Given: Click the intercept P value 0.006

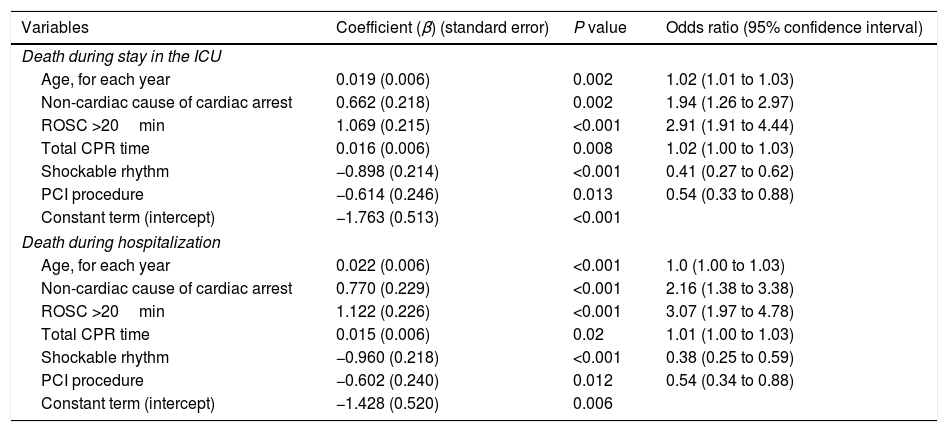Looking at the screenshot, I should (x=592, y=403).
